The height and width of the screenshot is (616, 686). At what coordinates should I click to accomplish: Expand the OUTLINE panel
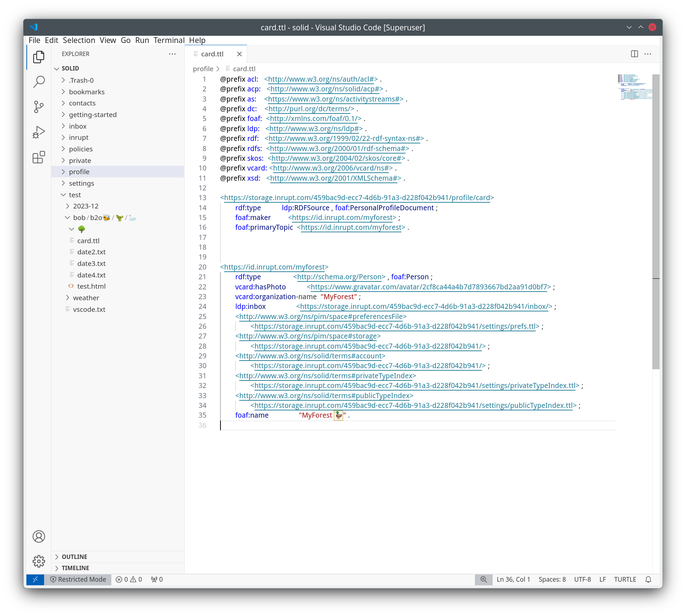pos(118,557)
